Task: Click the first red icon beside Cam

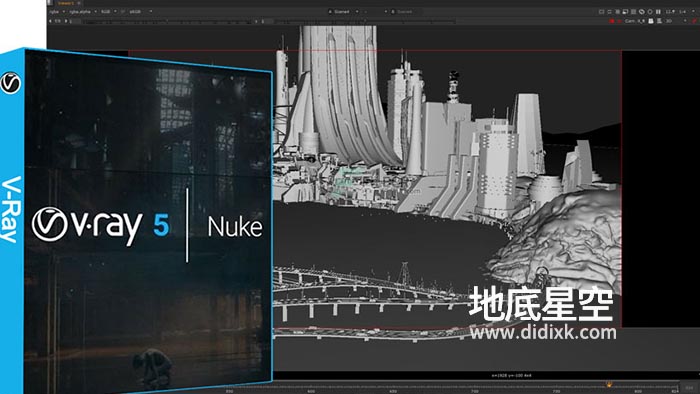Action: pyautogui.click(x=612, y=21)
